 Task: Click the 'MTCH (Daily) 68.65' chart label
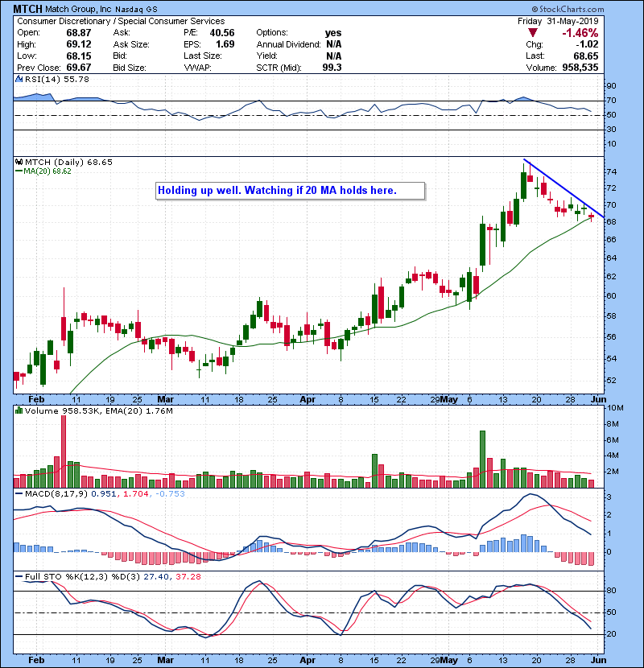pyautogui.click(x=68, y=162)
